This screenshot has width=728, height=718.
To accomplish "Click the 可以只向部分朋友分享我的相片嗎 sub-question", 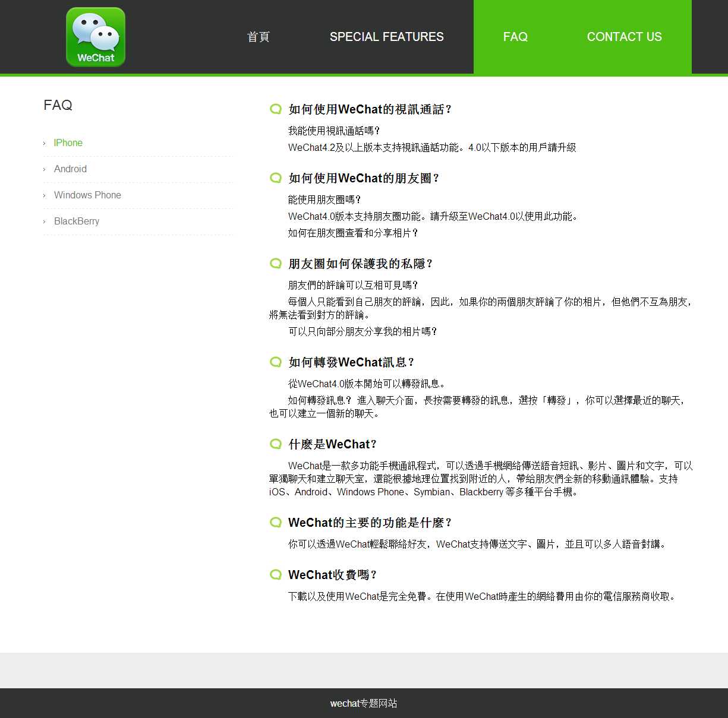I will click(363, 331).
